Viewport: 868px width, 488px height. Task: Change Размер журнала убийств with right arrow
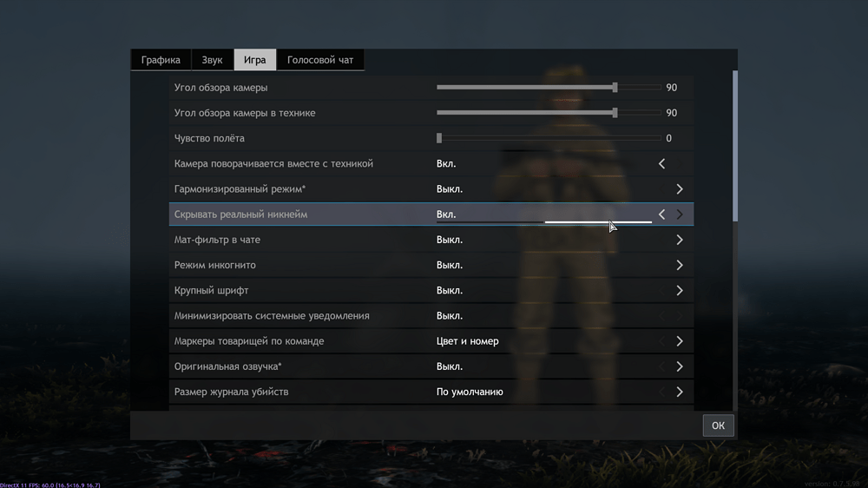(x=680, y=392)
